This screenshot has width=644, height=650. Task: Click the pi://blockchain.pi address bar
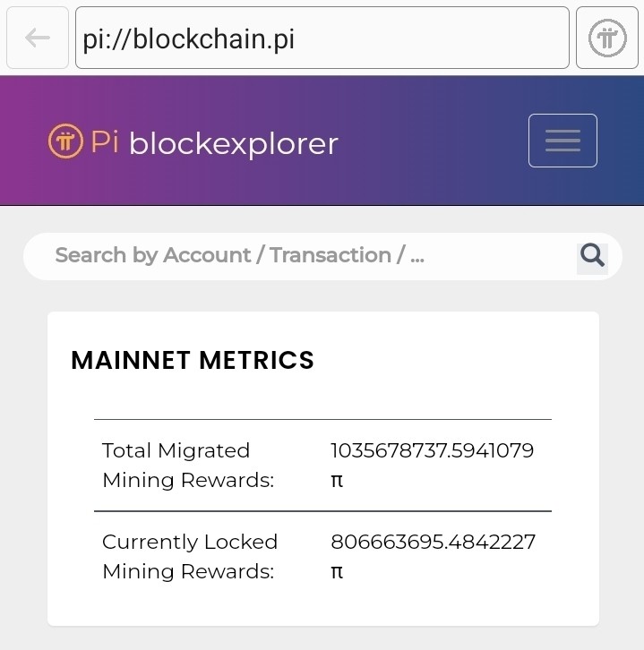tap(322, 38)
